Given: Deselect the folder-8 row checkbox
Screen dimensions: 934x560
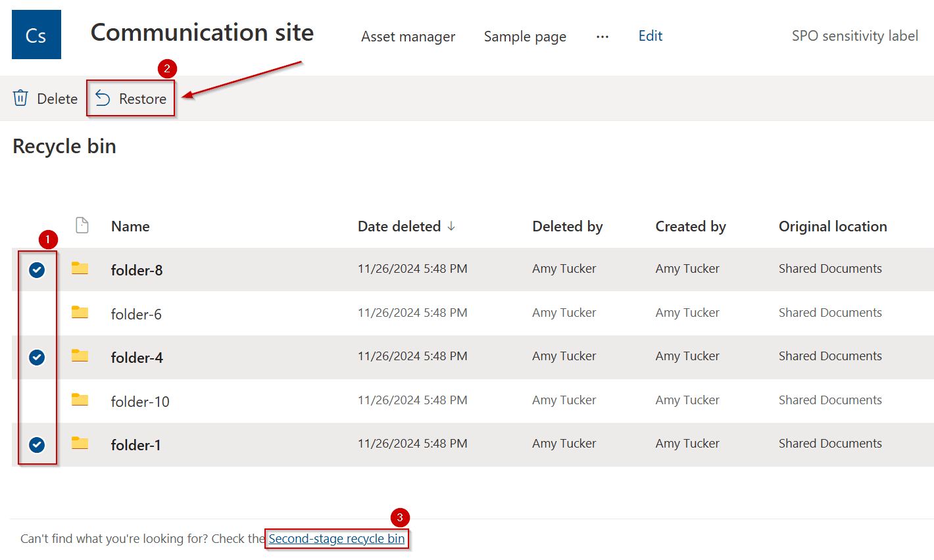Looking at the screenshot, I should coord(37,269).
